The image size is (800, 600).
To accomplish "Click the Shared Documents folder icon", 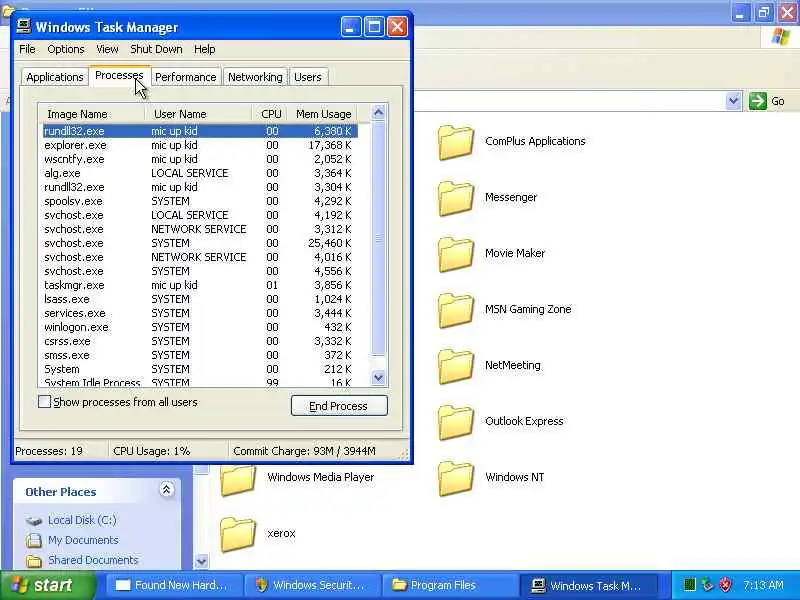I will coord(34,561).
